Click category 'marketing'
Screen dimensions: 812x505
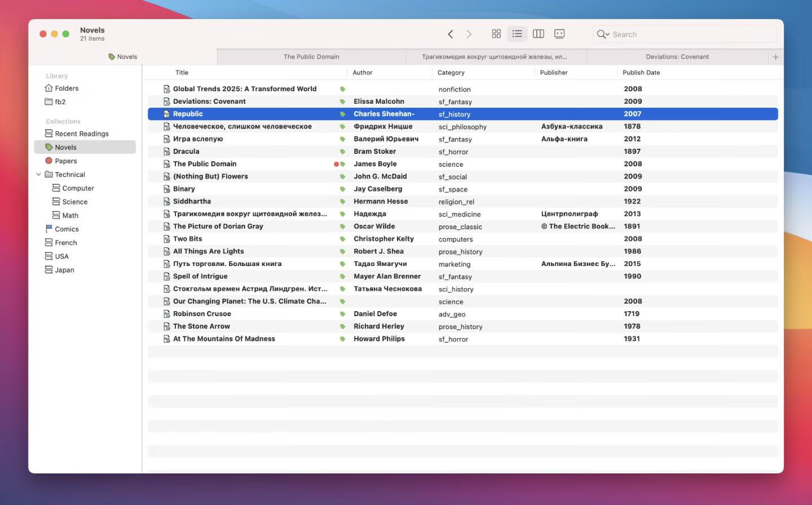point(454,264)
